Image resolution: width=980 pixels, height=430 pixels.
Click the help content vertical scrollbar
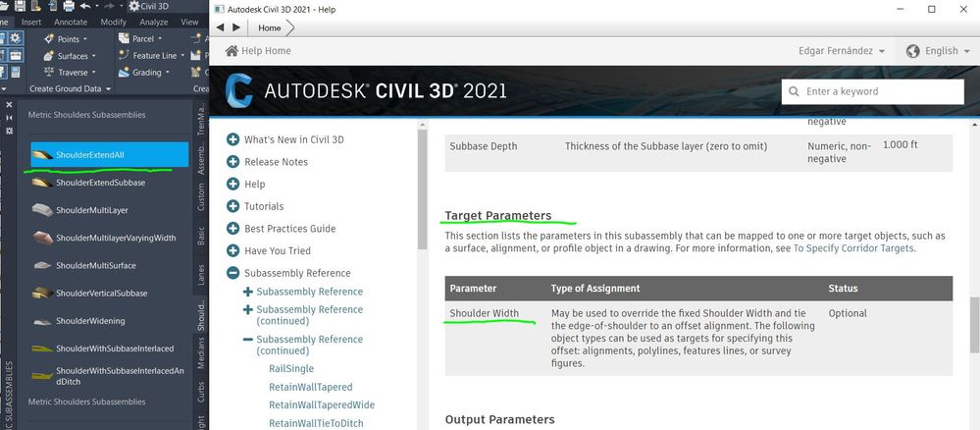(974, 326)
